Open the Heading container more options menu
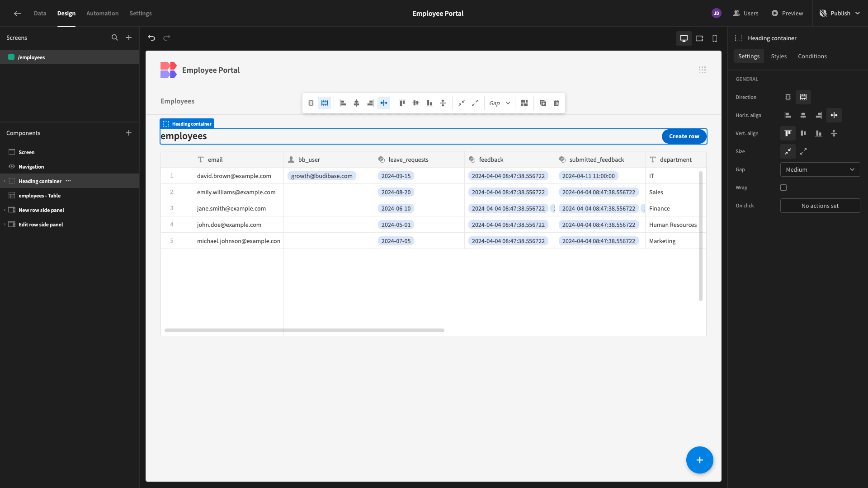The image size is (868, 488). tap(68, 181)
